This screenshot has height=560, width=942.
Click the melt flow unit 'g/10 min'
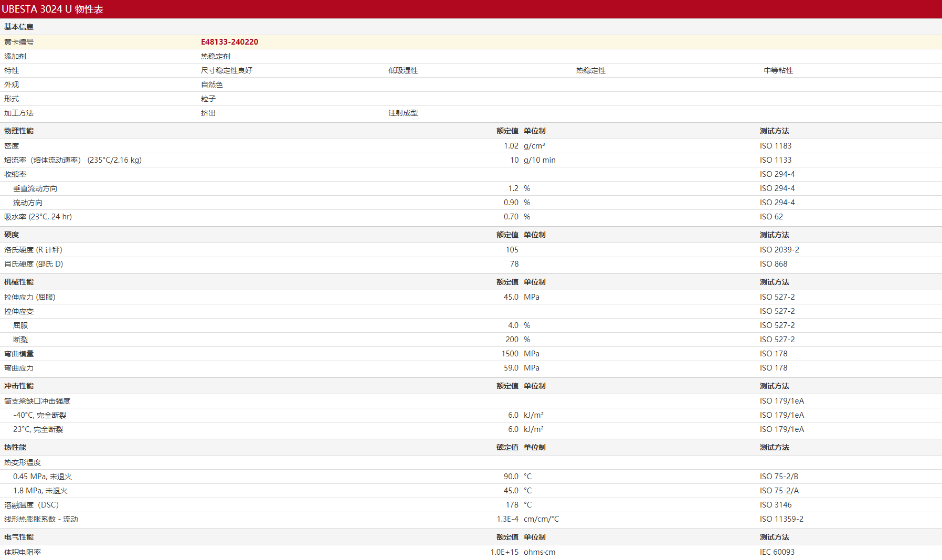pyautogui.click(x=539, y=160)
